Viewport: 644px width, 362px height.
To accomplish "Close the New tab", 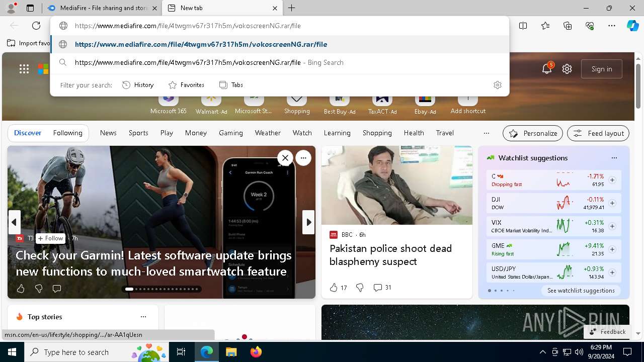I will 275,8.
